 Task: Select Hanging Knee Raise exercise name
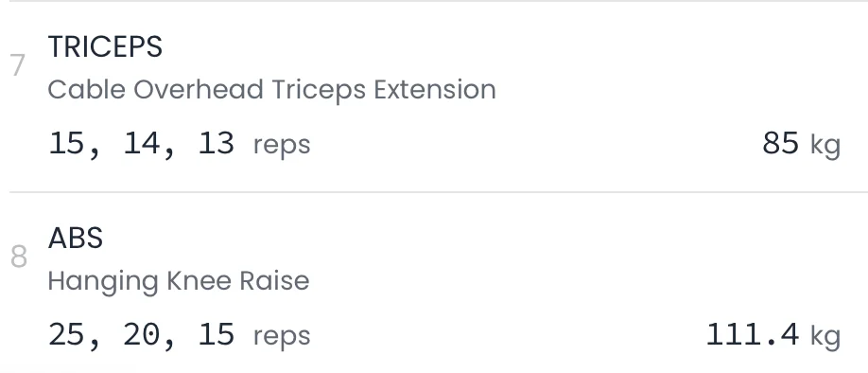pos(179,281)
